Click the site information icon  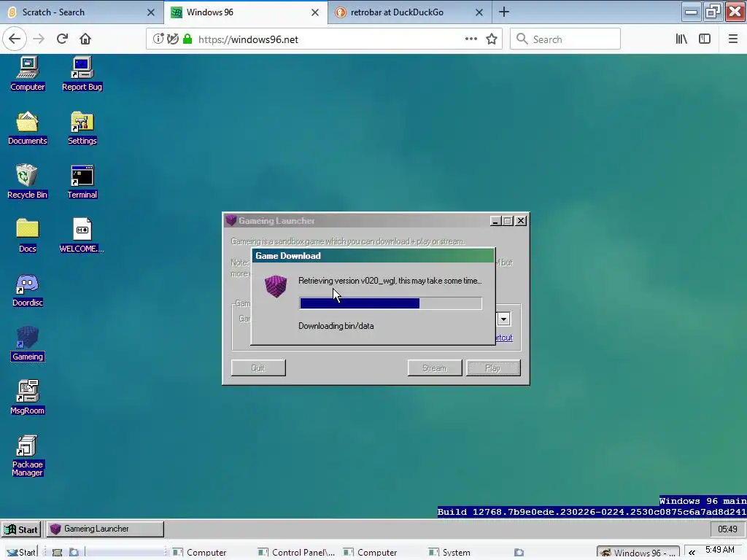click(x=158, y=39)
